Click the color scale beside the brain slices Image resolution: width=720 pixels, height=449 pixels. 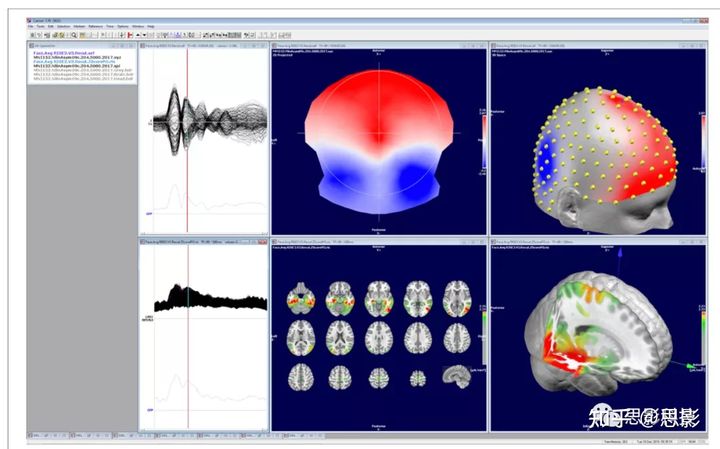point(484,338)
